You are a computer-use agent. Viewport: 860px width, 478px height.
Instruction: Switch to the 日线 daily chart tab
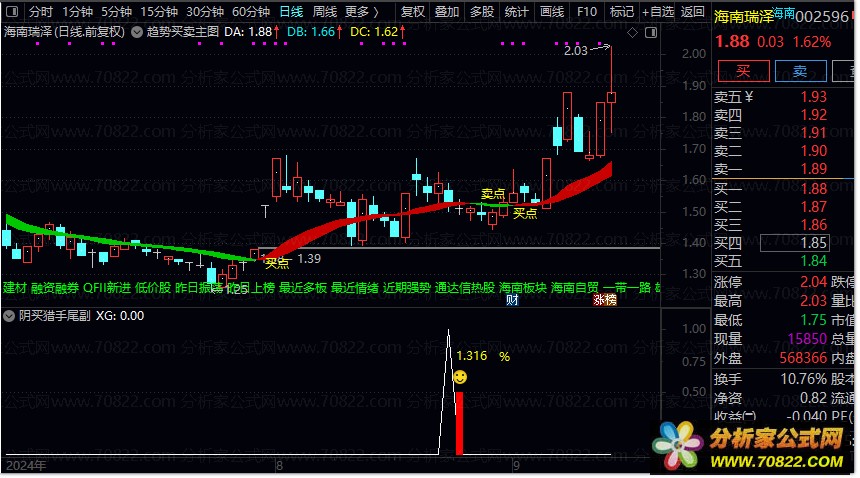[291, 12]
